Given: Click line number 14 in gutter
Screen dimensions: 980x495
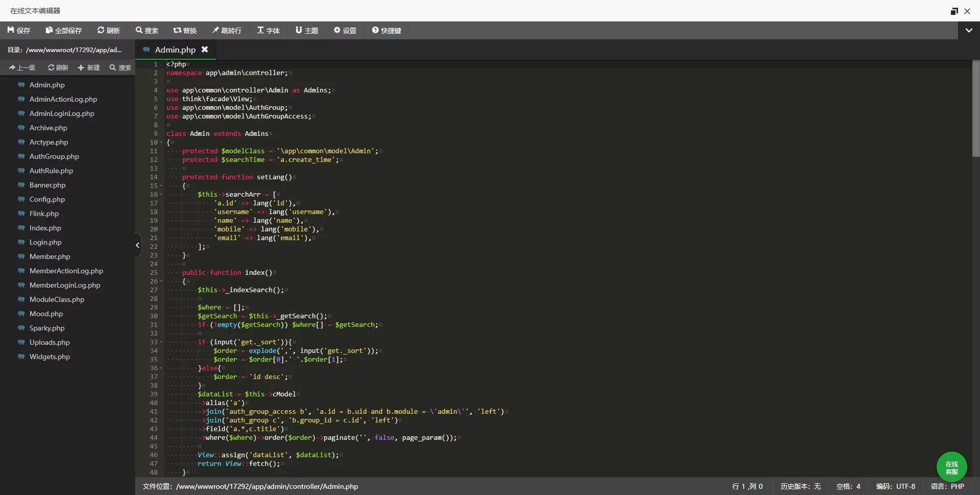Looking at the screenshot, I should pos(154,177).
